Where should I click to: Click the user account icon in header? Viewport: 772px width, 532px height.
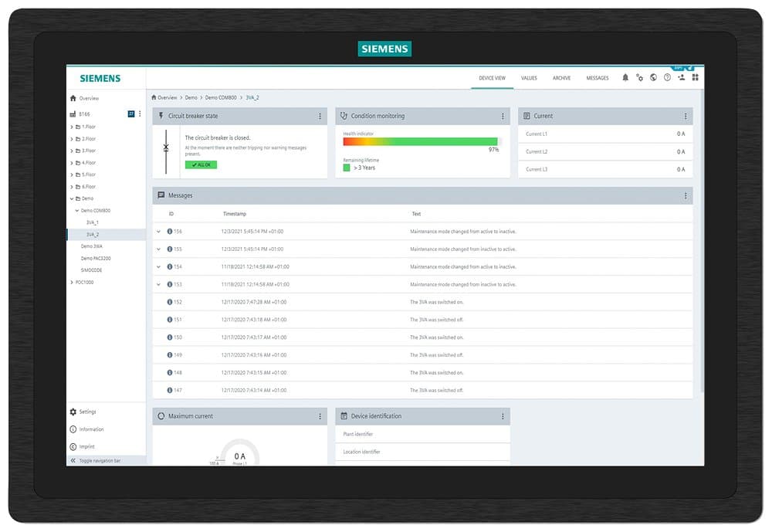coord(681,78)
